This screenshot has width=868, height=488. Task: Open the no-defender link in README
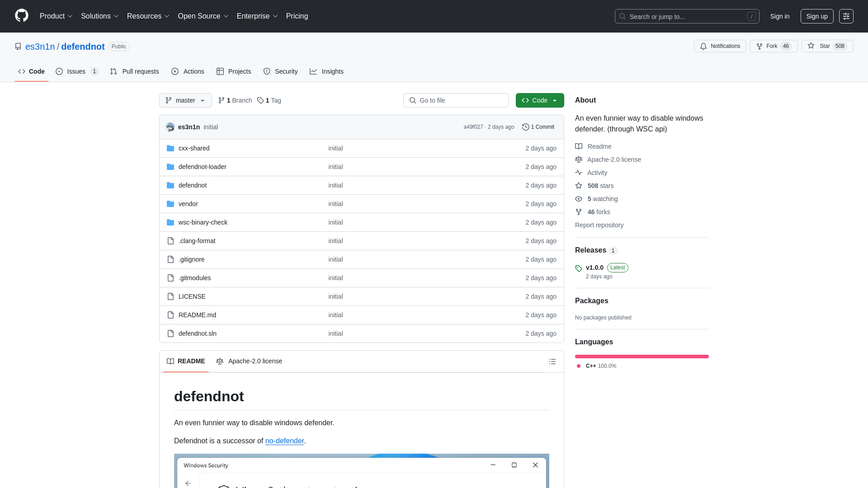(x=284, y=441)
